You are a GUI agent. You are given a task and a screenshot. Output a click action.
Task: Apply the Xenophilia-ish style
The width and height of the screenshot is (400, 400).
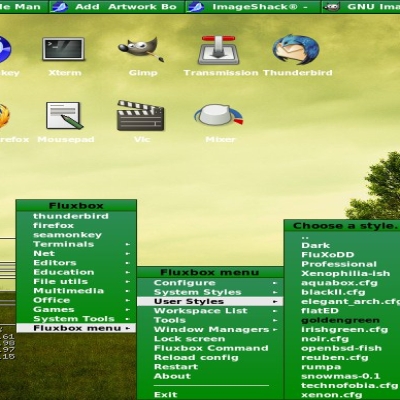(342, 273)
